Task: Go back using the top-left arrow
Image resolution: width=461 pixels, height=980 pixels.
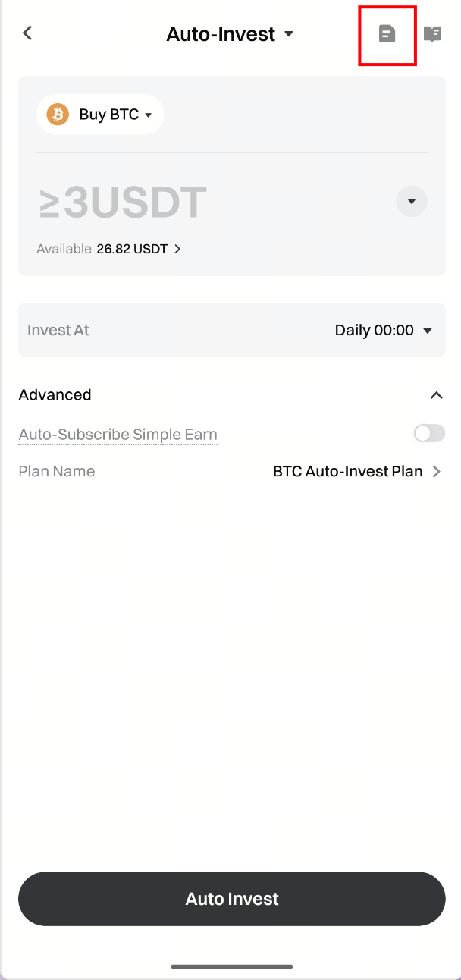Action: click(x=28, y=33)
